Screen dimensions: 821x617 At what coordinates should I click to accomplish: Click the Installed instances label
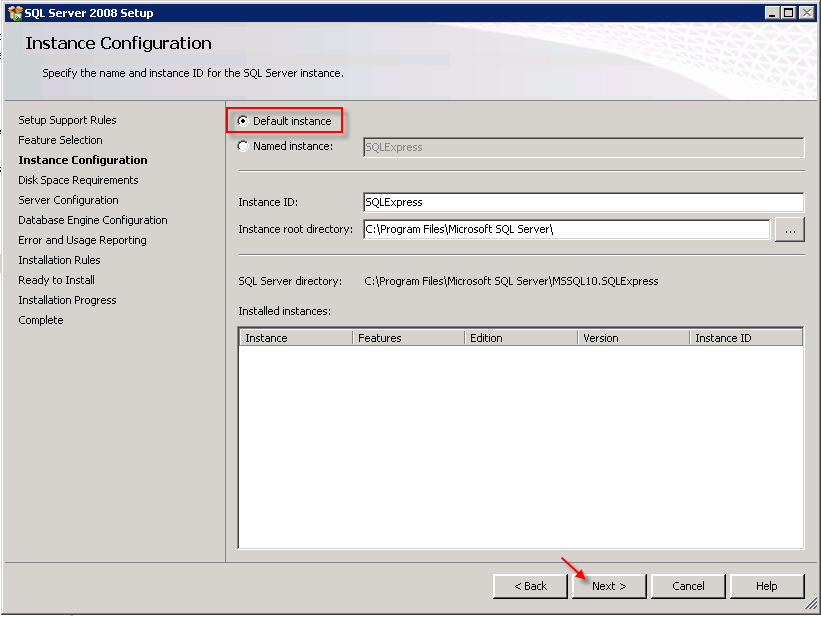pyautogui.click(x=284, y=311)
